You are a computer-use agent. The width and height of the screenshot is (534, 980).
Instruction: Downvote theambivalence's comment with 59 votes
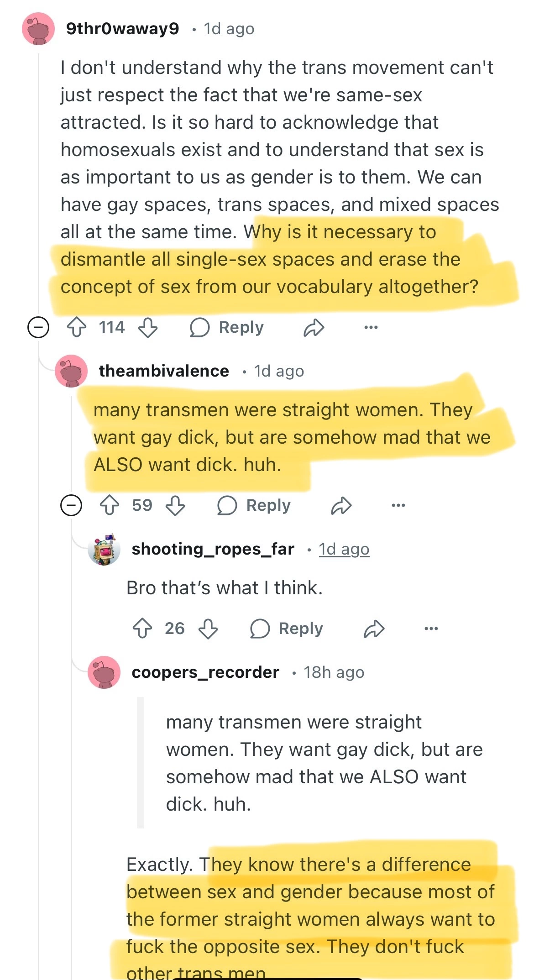pyautogui.click(x=175, y=505)
